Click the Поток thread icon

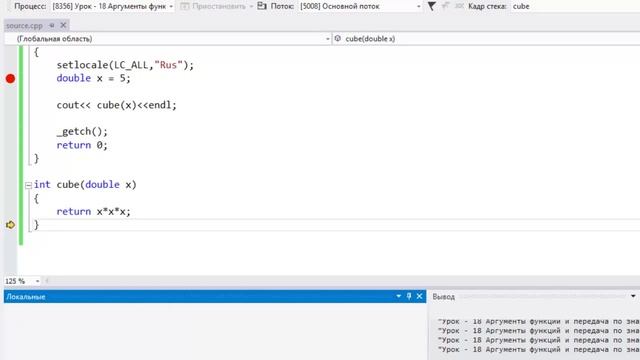pyautogui.click(x=262, y=6)
